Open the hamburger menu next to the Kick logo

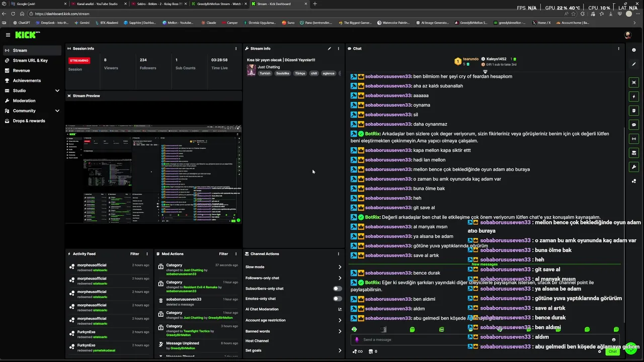(8, 35)
